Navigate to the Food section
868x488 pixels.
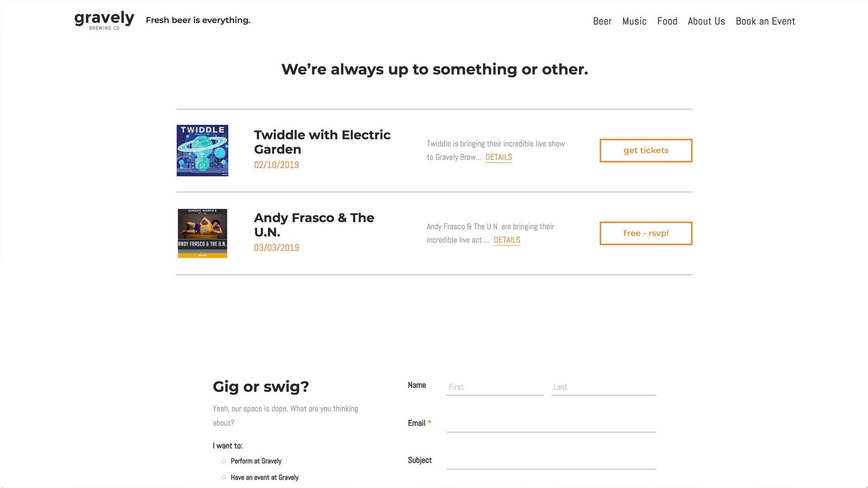[667, 21]
